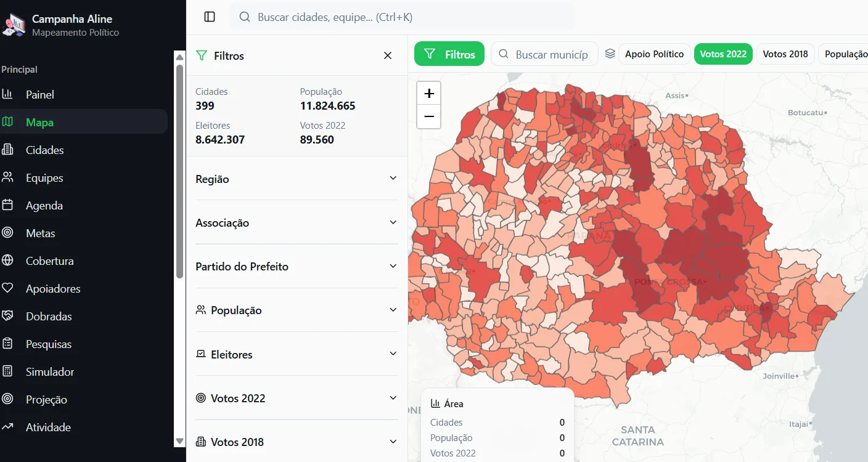Expand the Votos 2022 filter section
Image resolution: width=868 pixels, height=462 pixels.
point(297,398)
